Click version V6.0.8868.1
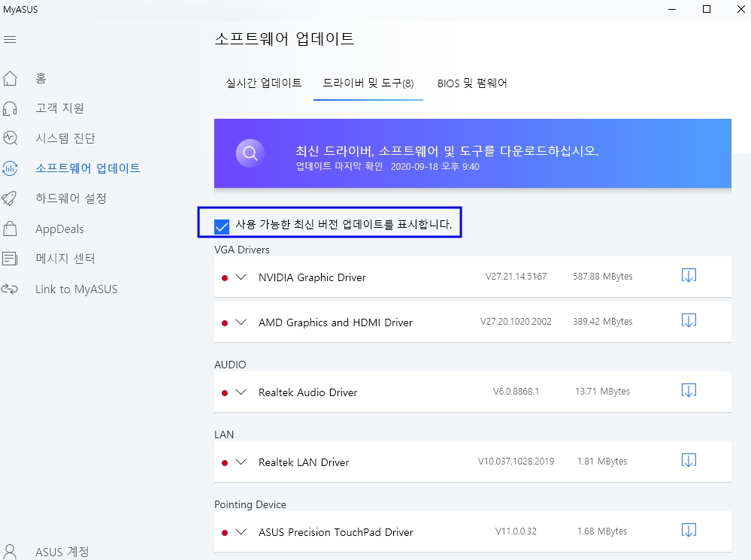The image size is (751, 560). (516, 392)
